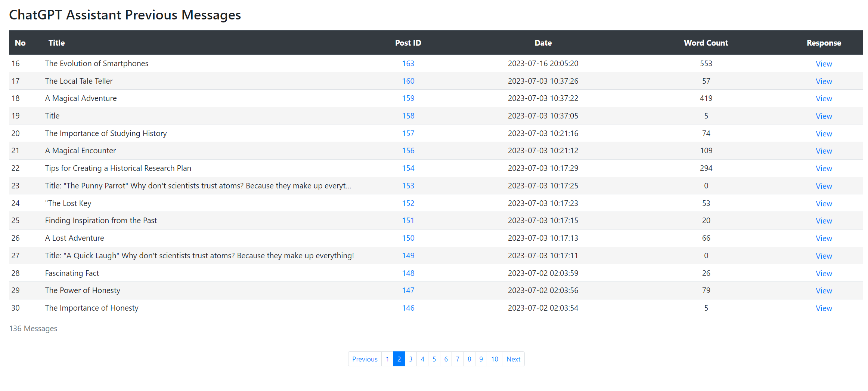This screenshot has height=391, width=868.
Task: Go to Next page in pagination
Action: tap(513, 359)
